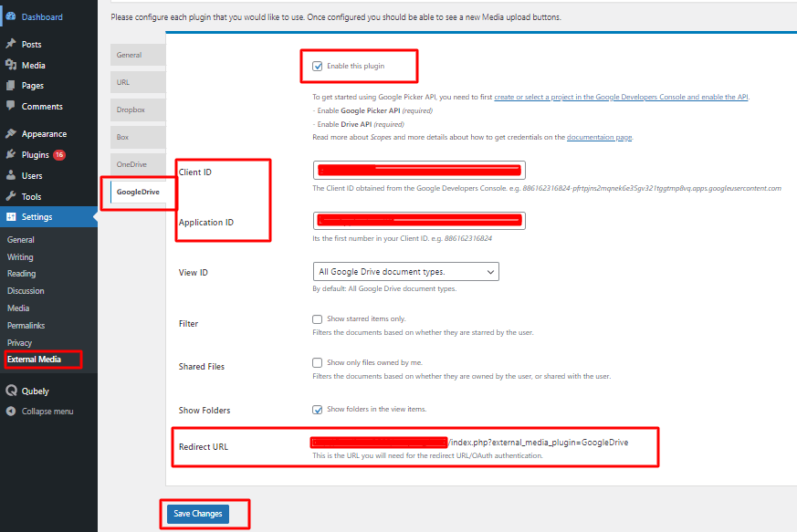This screenshot has height=532, width=797.
Task: Click the Comments bubble icon
Action: click(11, 106)
